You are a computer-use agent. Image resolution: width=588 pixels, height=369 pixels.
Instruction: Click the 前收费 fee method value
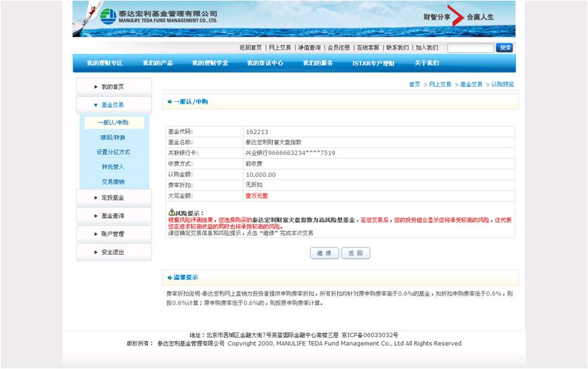(x=254, y=164)
